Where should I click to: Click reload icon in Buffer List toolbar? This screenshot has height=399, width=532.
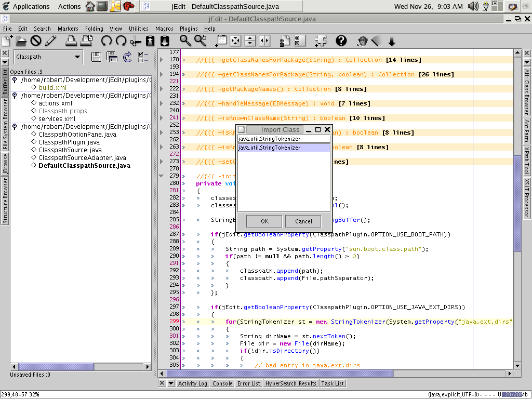[x=127, y=57]
